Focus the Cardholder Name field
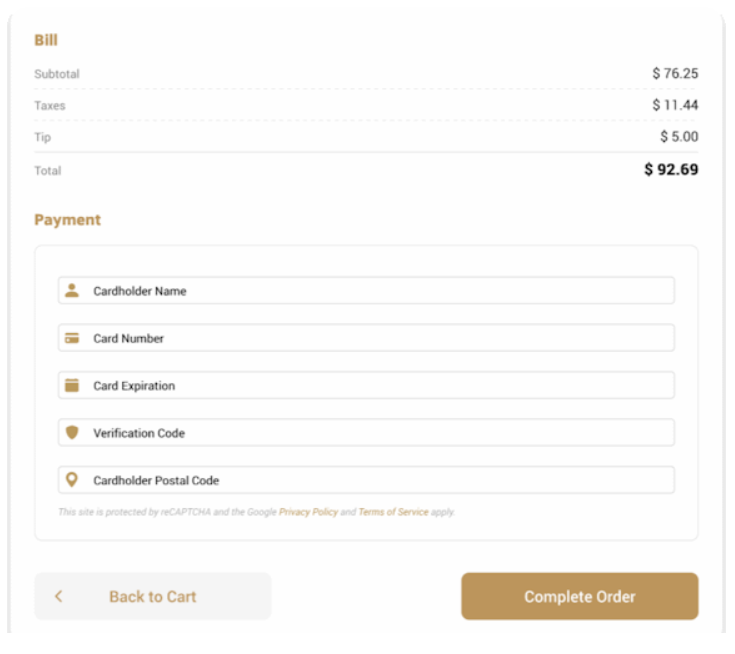Image resolution: width=735 pixels, height=654 pixels. click(x=380, y=291)
